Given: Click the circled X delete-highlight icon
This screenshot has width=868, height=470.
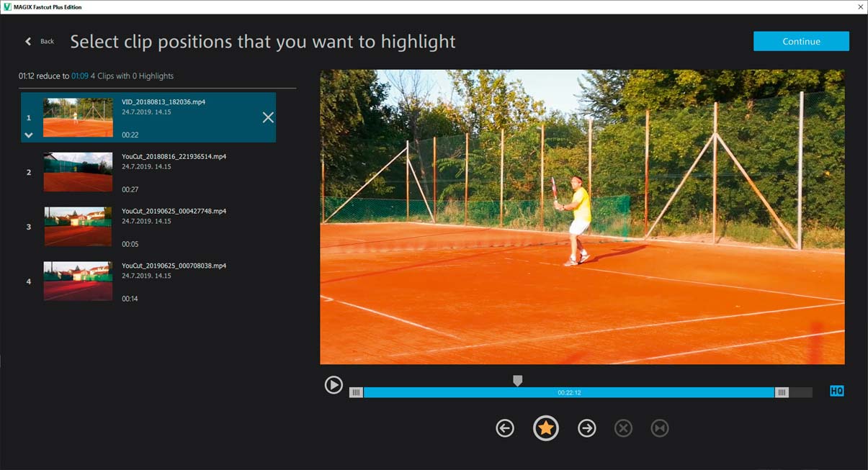Looking at the screenshot, I should pyautogui.click(x=623, y=428).
